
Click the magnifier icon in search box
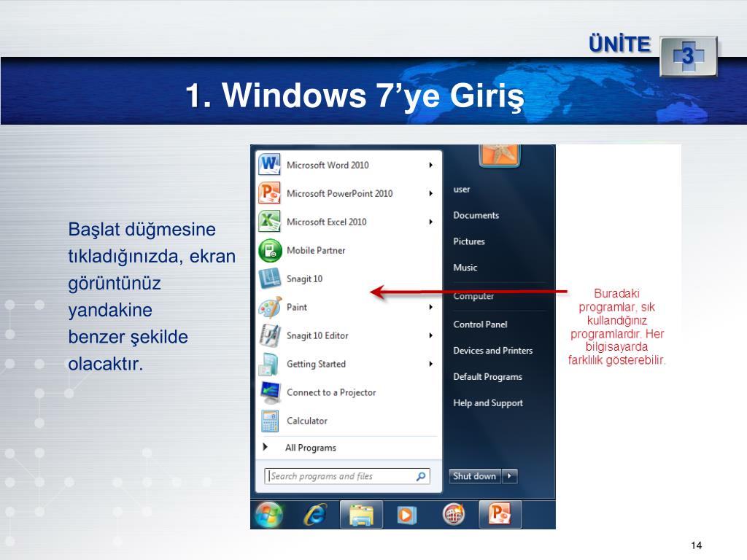421,476
